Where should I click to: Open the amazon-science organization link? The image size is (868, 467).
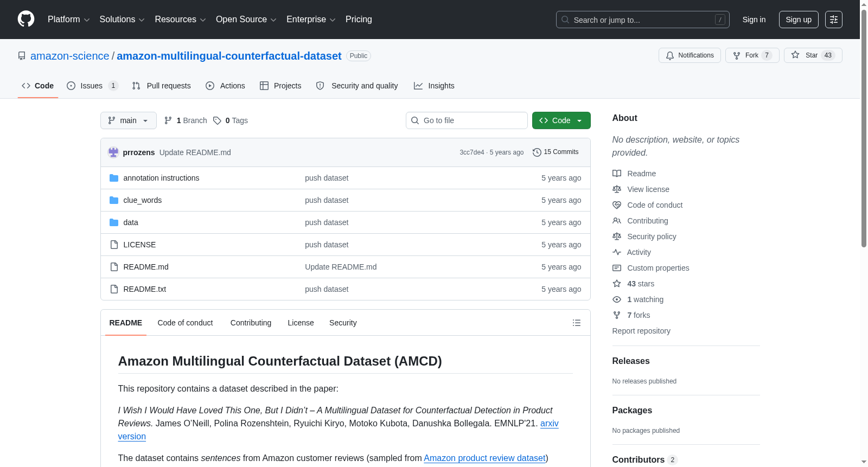tap(69, 56)
